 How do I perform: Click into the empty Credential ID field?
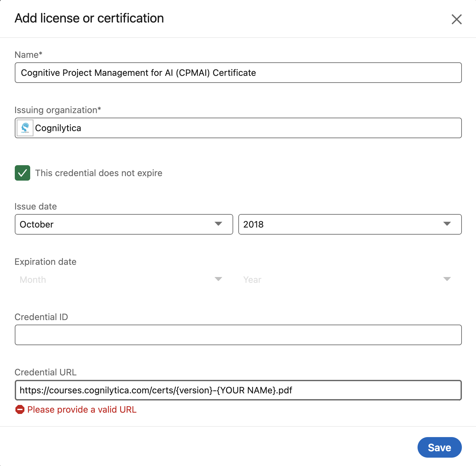click(x=238, y=335)
